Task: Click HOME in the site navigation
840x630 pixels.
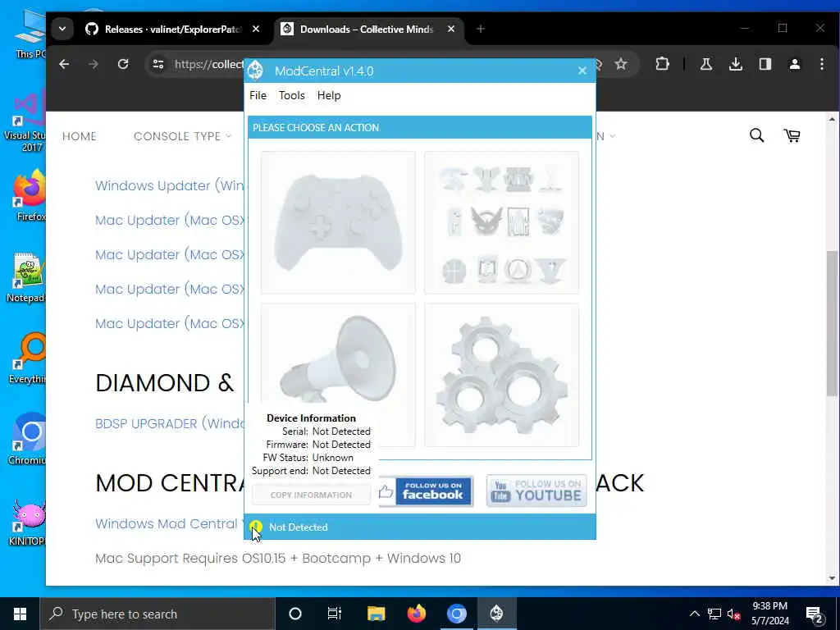Action: tap(80, 136)
